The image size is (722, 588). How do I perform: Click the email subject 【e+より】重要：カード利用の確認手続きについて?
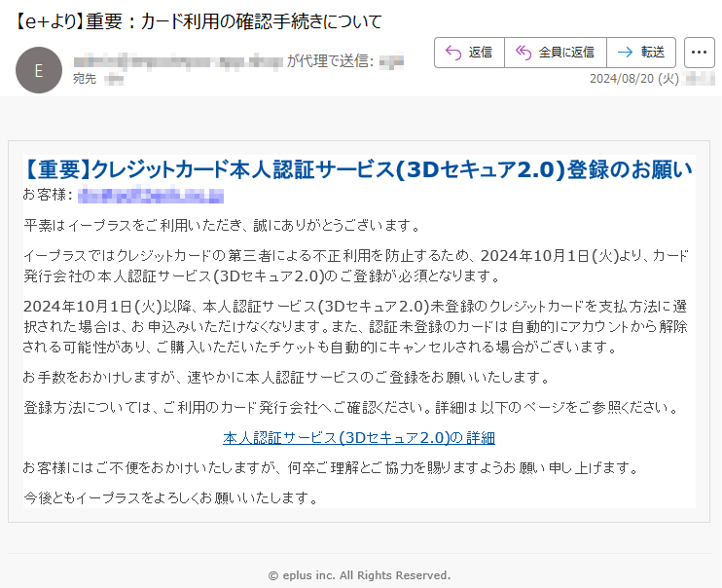[199, 21]
